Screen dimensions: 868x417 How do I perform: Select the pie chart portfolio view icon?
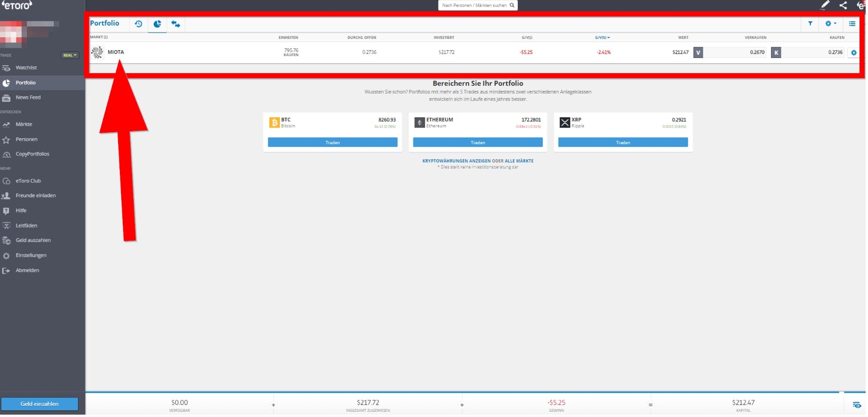(x=157, y=24)
